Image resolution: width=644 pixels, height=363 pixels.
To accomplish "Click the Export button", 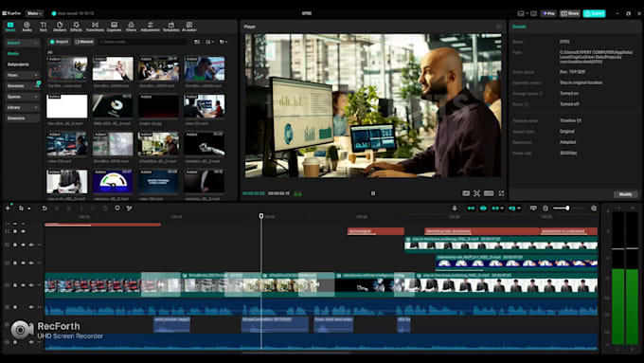I will (594, 13).
